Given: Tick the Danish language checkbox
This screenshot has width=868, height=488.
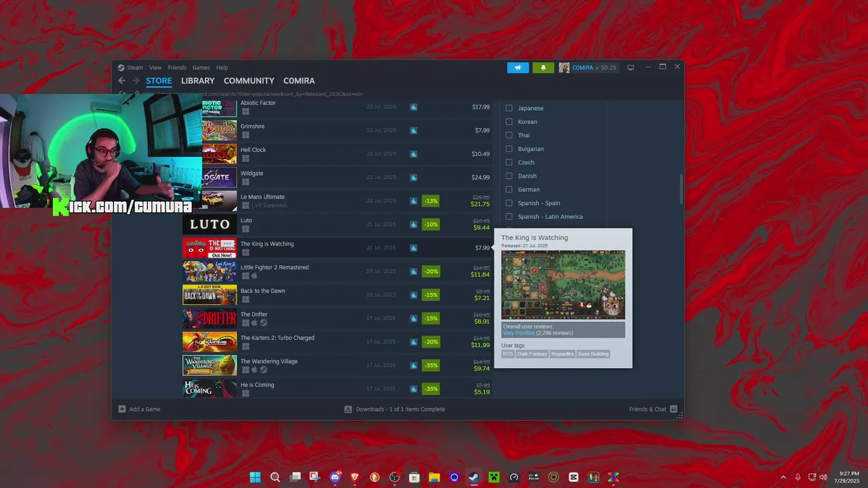Looking at the screenshot, I should tap(509, 176).
